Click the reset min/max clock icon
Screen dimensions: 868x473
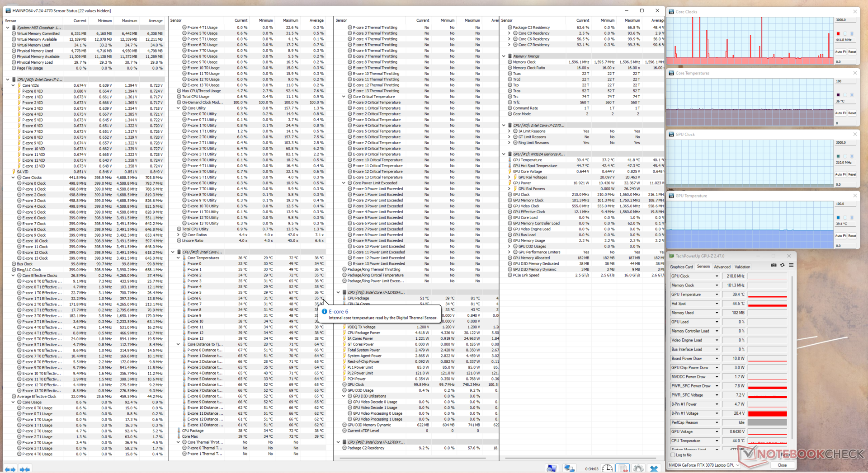click(607, 468)
